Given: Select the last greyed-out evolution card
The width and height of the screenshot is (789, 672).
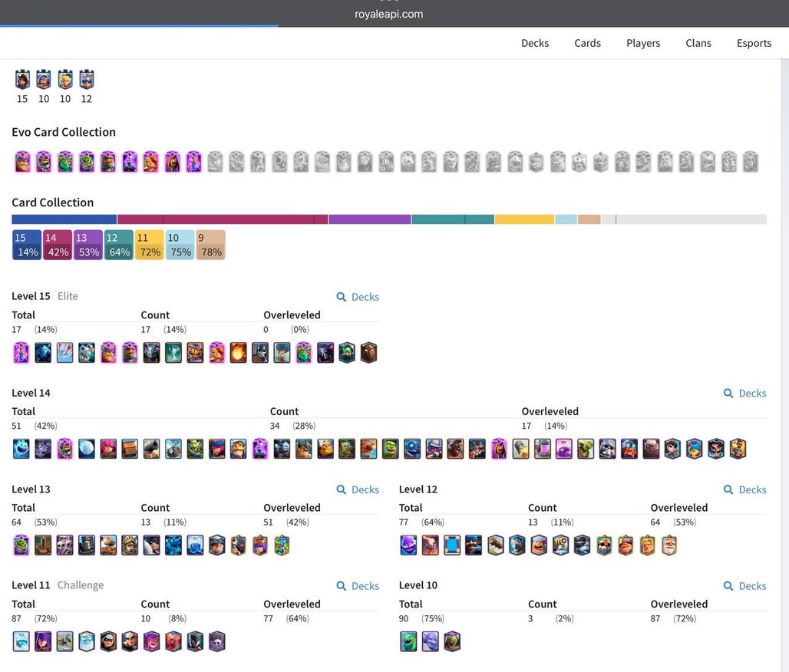Looking at the screenshot, I should point(751,162).
